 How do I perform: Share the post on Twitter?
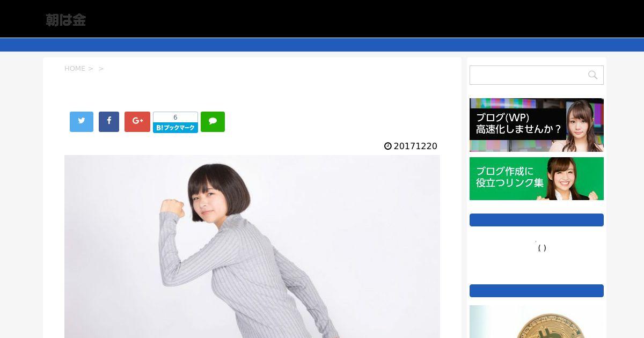pyautogui.click(x=82, y=122)
